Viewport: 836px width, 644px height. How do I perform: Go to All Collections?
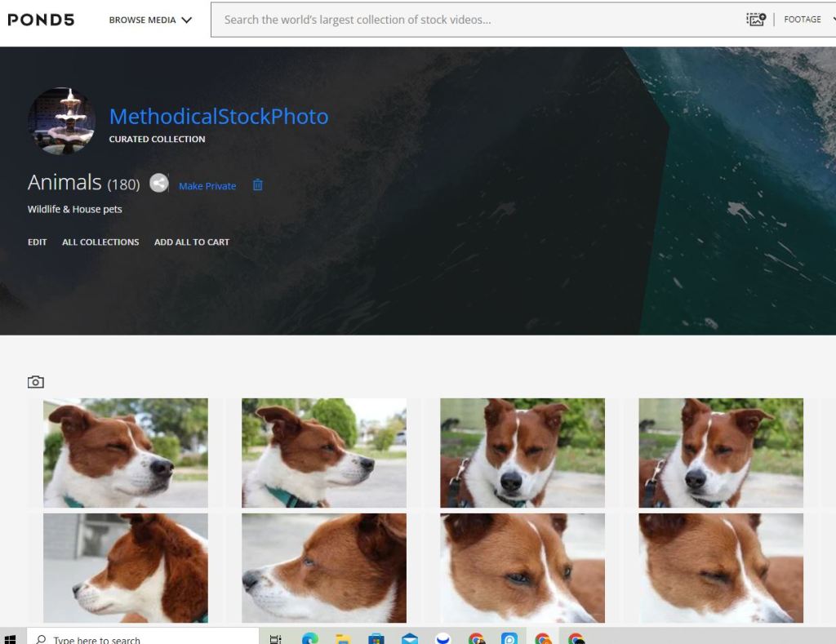coord(100,242)
